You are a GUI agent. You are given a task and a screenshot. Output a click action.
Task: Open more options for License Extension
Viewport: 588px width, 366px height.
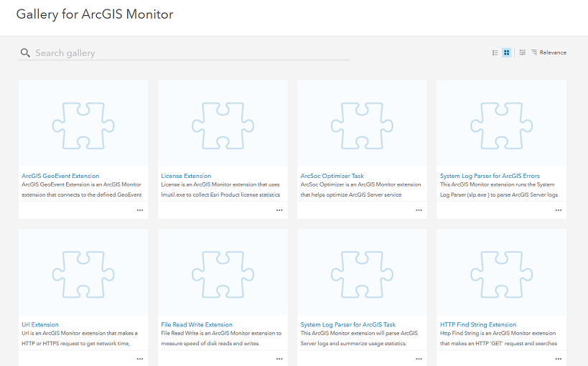pos(279,210)
